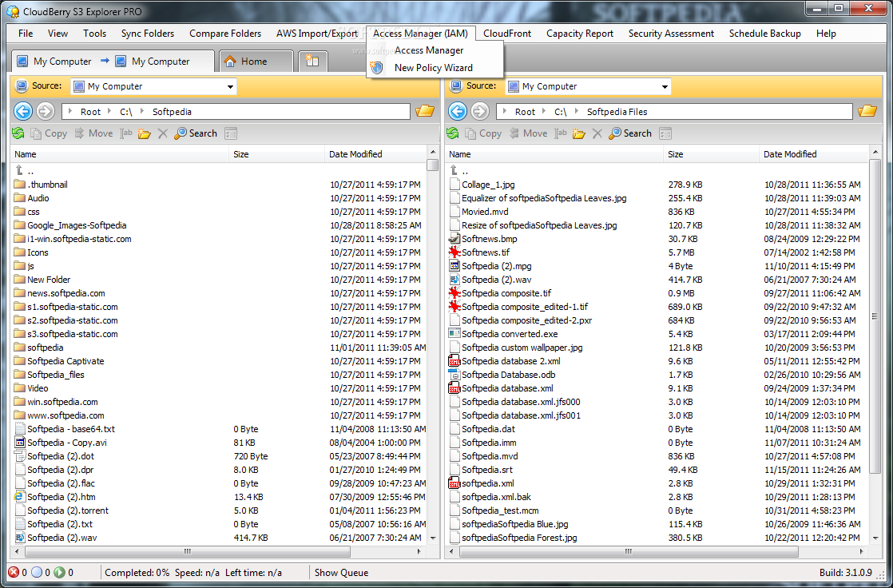Choose New Policy Wizard menu entry
Viewport: 893px width, 588px height.
tap(434, 68)
